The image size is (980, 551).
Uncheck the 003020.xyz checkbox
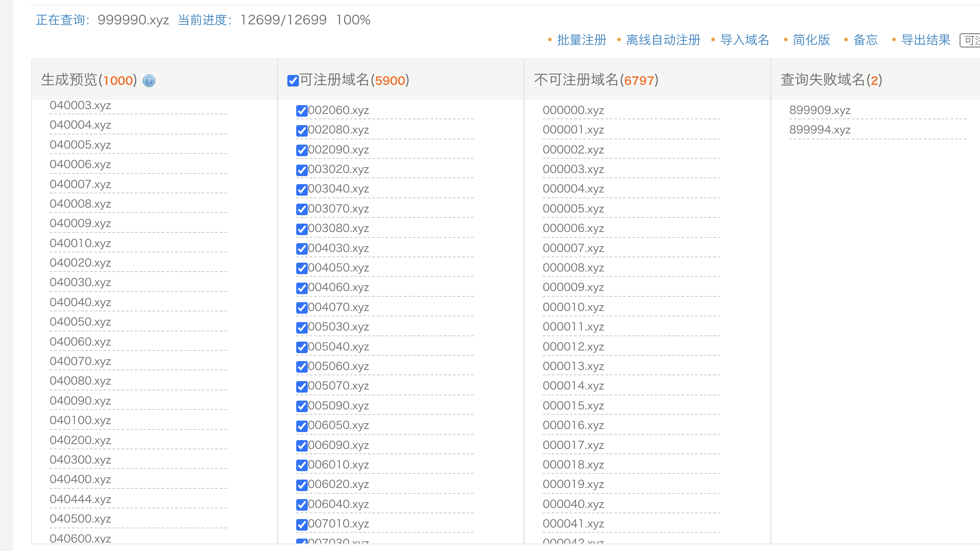[x=302, y=170]
